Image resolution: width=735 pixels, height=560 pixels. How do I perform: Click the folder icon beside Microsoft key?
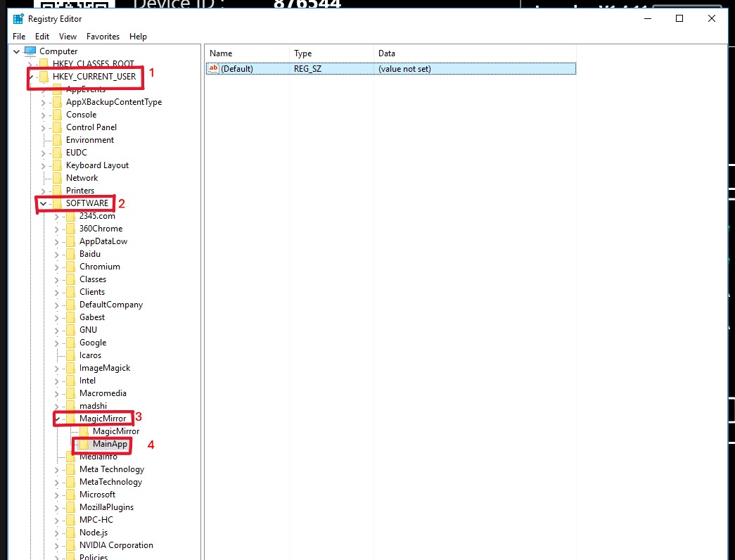click(x=70, y=495)
